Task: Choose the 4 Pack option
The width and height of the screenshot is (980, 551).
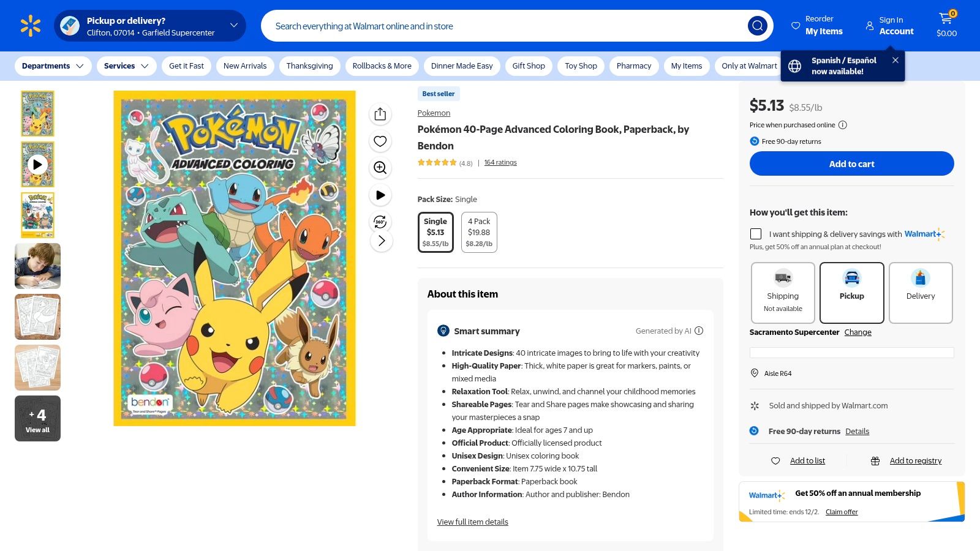Action: pos(479,231)
